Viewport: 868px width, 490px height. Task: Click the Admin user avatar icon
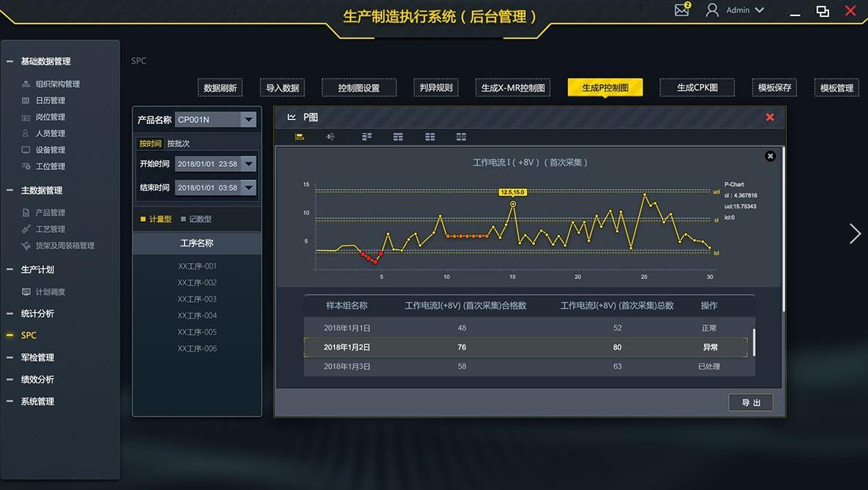(711, 10)
